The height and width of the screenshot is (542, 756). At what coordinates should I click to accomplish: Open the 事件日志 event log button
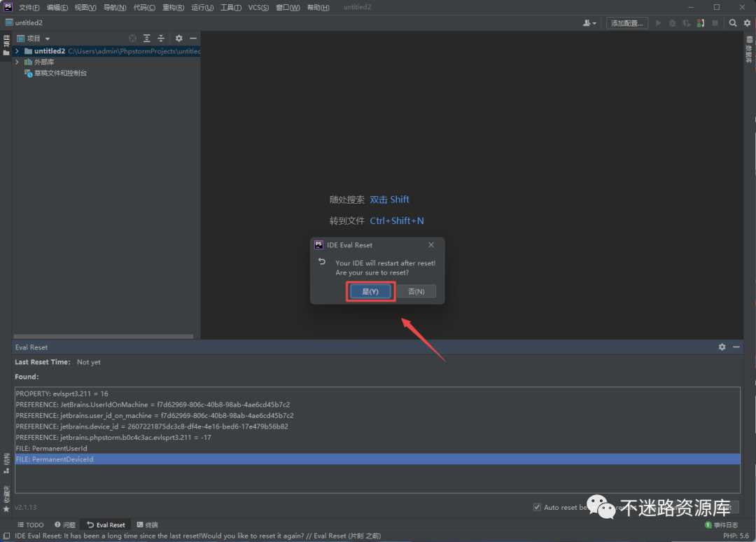722,525
